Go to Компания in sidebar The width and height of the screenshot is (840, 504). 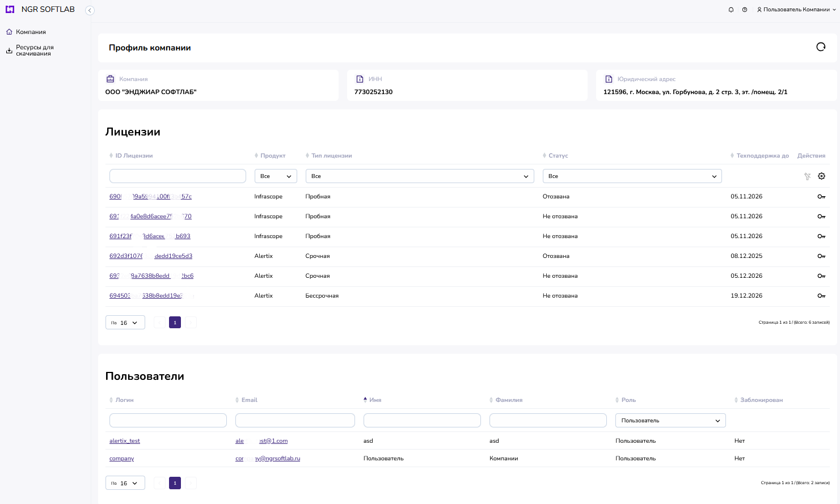coord(31,32)
